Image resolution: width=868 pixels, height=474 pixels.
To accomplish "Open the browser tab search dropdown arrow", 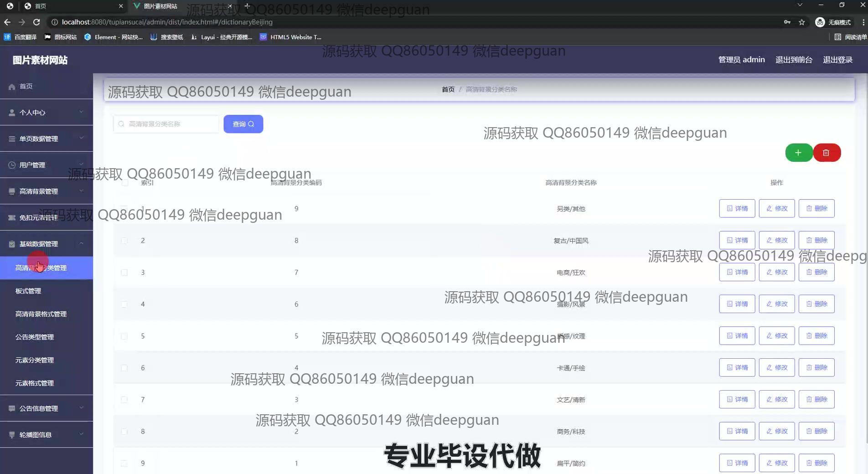I will tap(800, 5).
